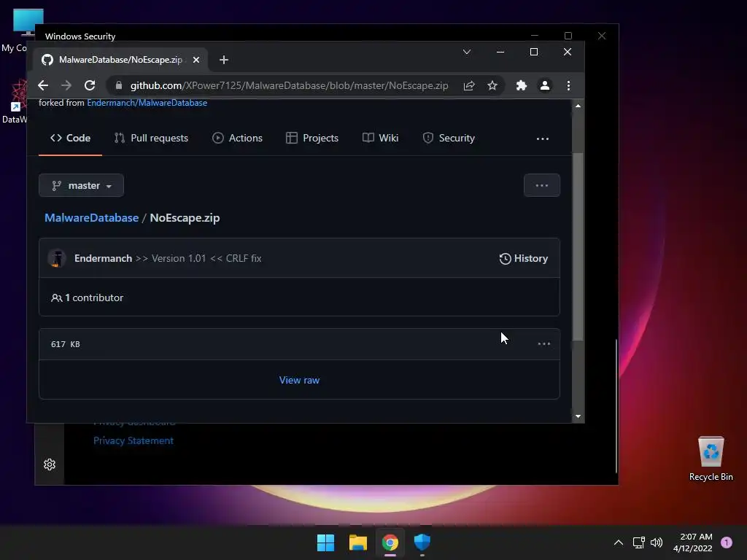Open the Chrome three-dot menu

coord(568,86)
